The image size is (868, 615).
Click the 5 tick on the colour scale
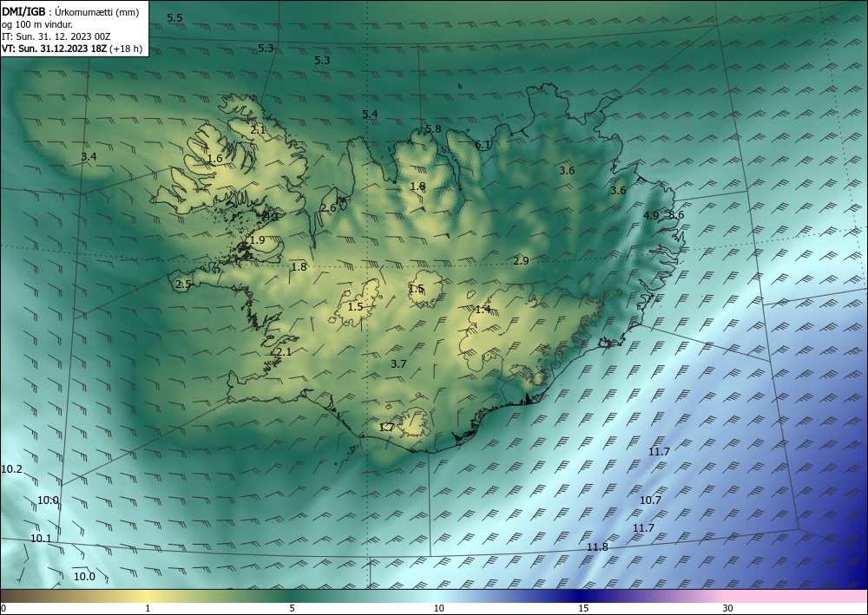[x=292, y=608]
